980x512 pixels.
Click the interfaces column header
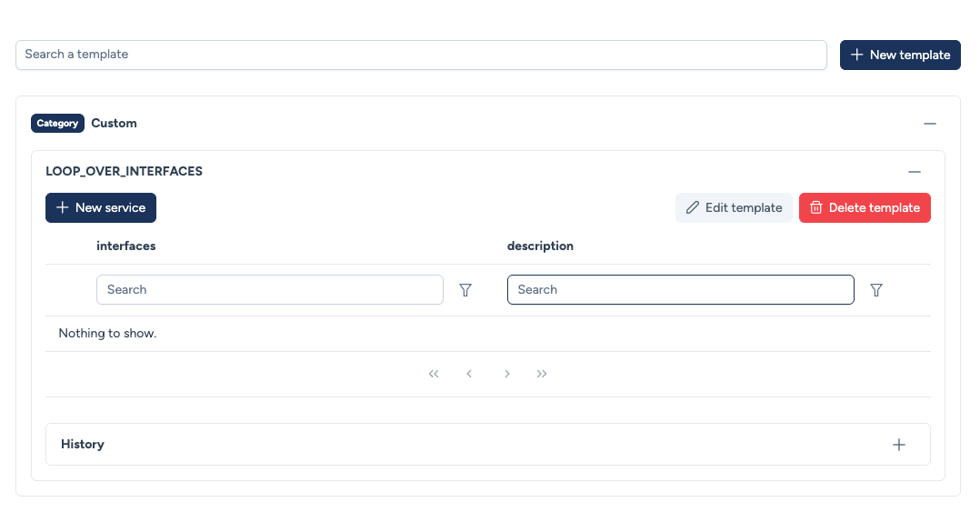coord(126,246)
